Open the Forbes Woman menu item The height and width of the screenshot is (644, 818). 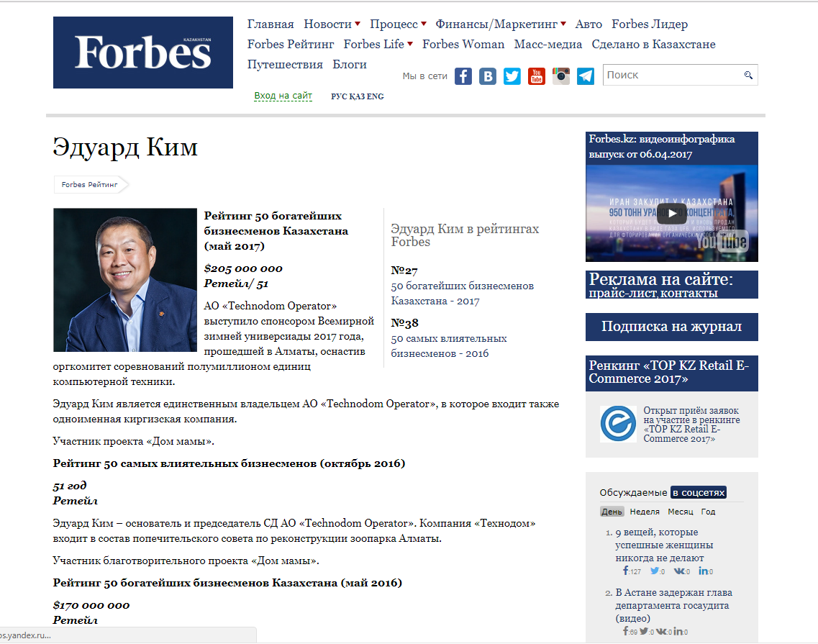point(463,45)
